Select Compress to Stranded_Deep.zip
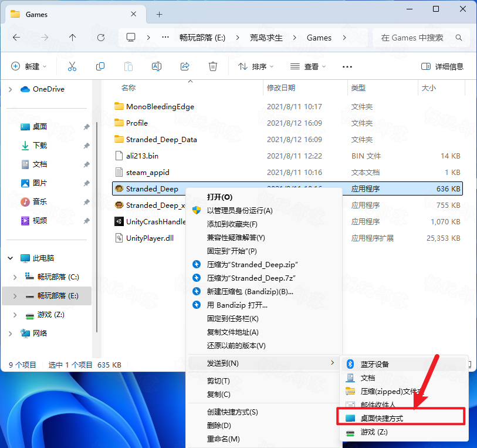Image resolution: width=477 pixels, height=448 pixels. point(265,264)
